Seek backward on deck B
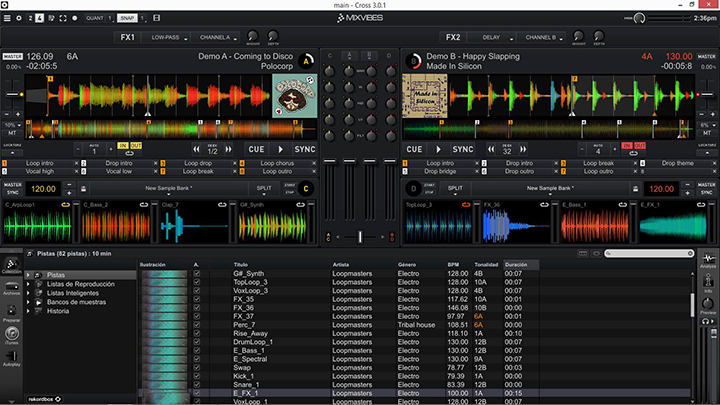 [491, 149]
